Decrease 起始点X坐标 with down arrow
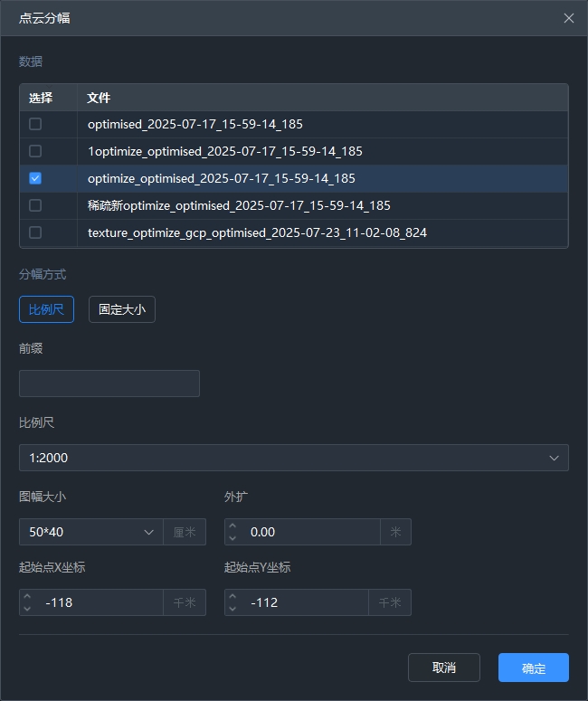 click(27, 609)
